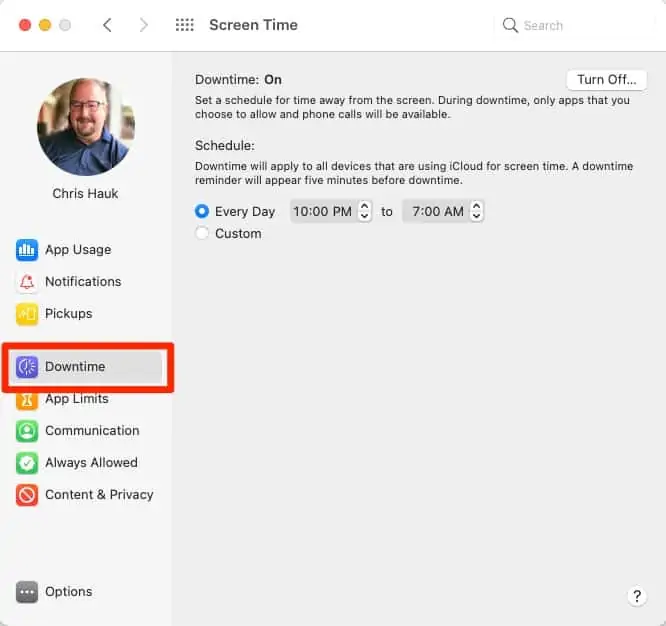Click Chris Hauk's profile photo
The image size is (666, 626).
[x=86, y=127]
